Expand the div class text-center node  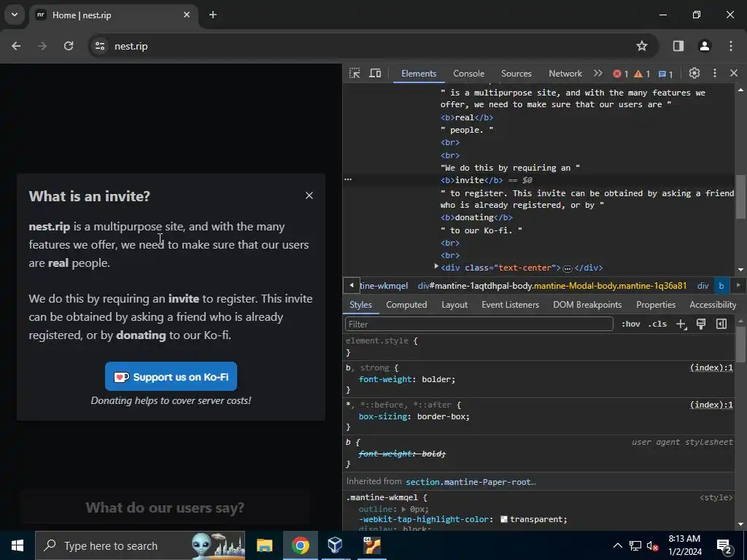point(436,267)
